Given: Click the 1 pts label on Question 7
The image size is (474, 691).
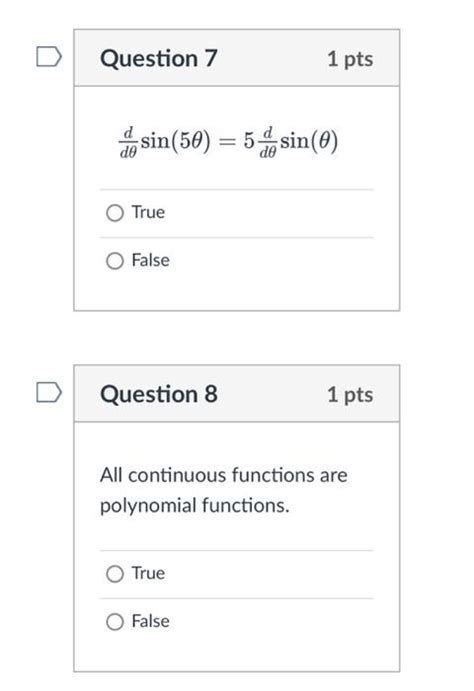Looking at the screenshot, I should (350, 59).
